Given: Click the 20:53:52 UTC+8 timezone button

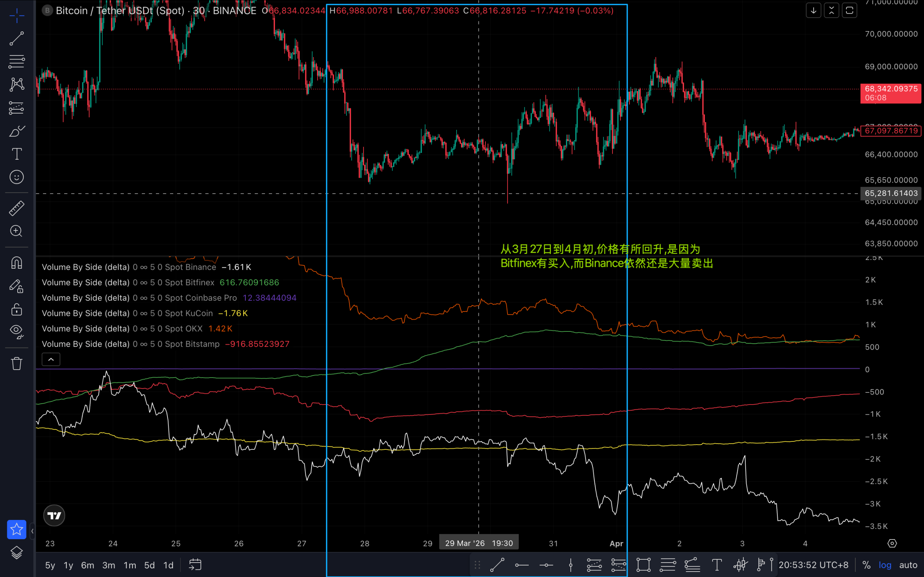Looking at the screenshot, I should (813, 565).
